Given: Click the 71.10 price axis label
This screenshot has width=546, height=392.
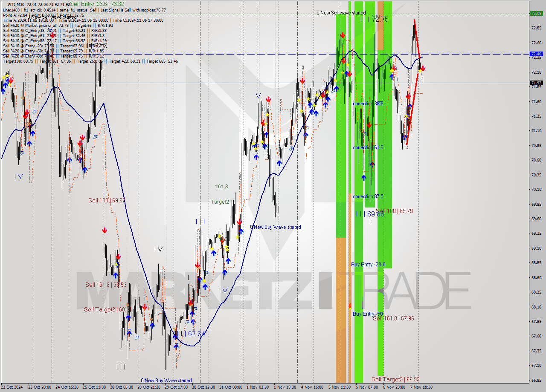Looking at the screenshot, I should [536, 131].
